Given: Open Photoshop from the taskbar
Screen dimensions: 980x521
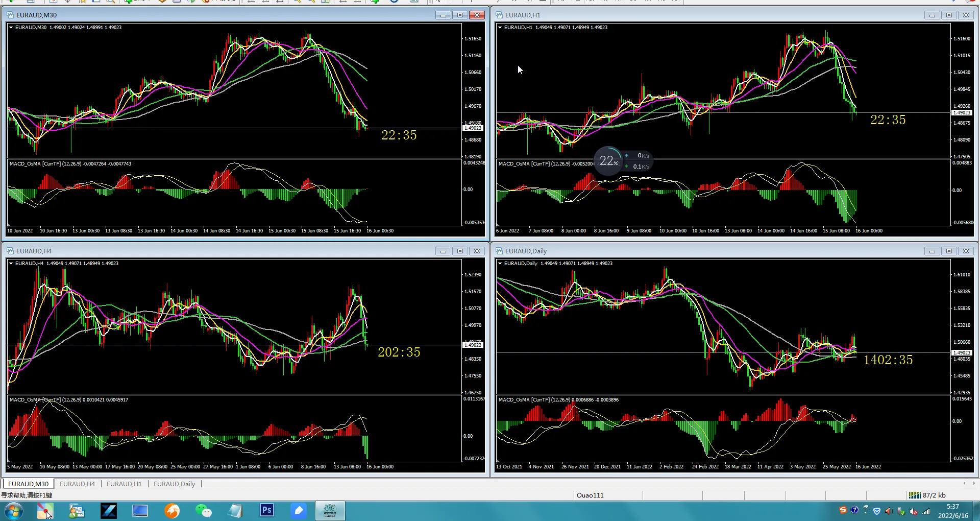Looking at the screenshot, I should 267,510.
